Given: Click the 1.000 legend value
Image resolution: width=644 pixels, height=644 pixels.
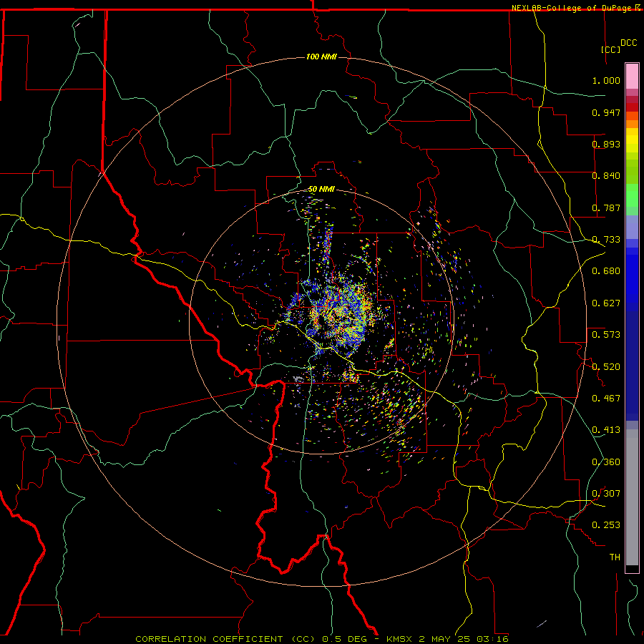Looking at the screenshot, I should [606, 80].
